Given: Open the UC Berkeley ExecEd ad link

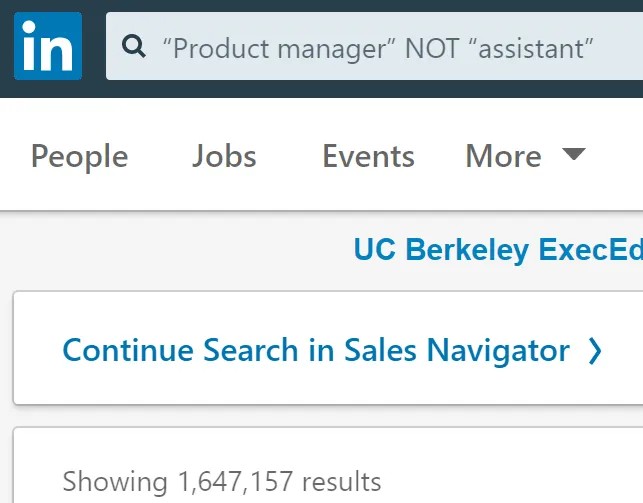Looking at the screenshot, I should pos(498,250).
